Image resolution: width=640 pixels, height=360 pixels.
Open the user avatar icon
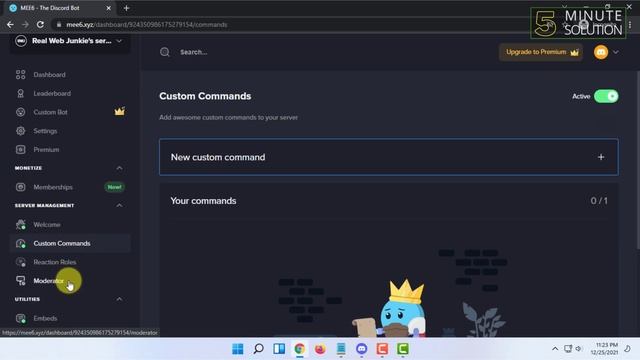(x=601, y=52)
